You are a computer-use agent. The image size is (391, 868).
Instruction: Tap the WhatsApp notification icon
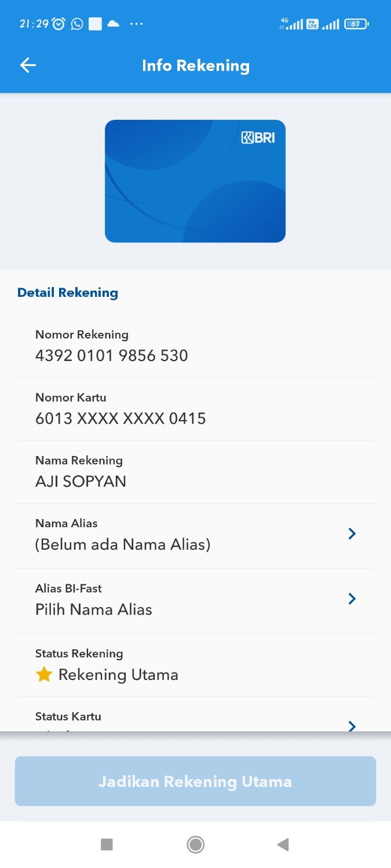(x=77, y=24)
